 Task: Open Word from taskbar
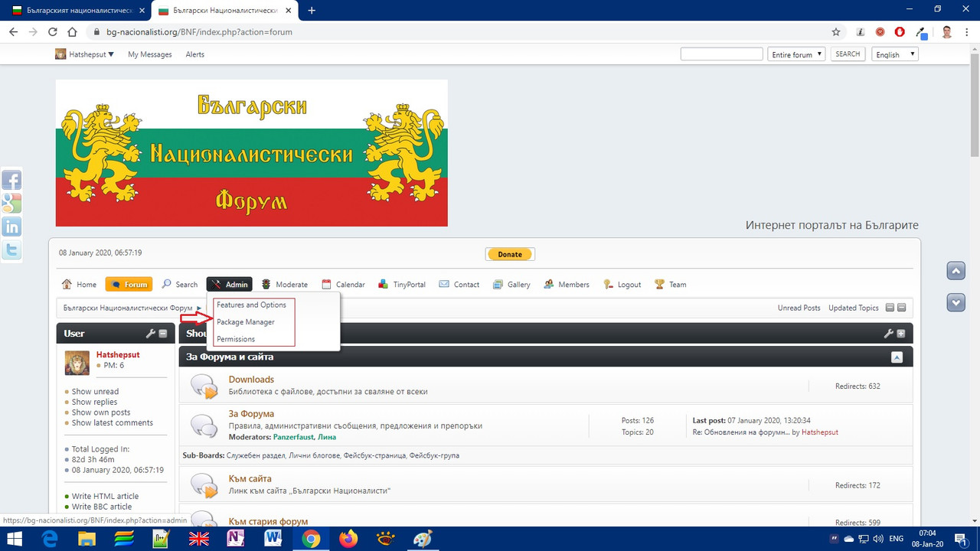273,539
